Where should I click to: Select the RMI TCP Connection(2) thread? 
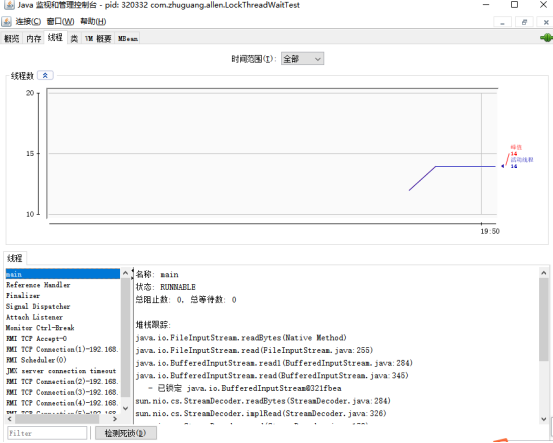[63, 382]
